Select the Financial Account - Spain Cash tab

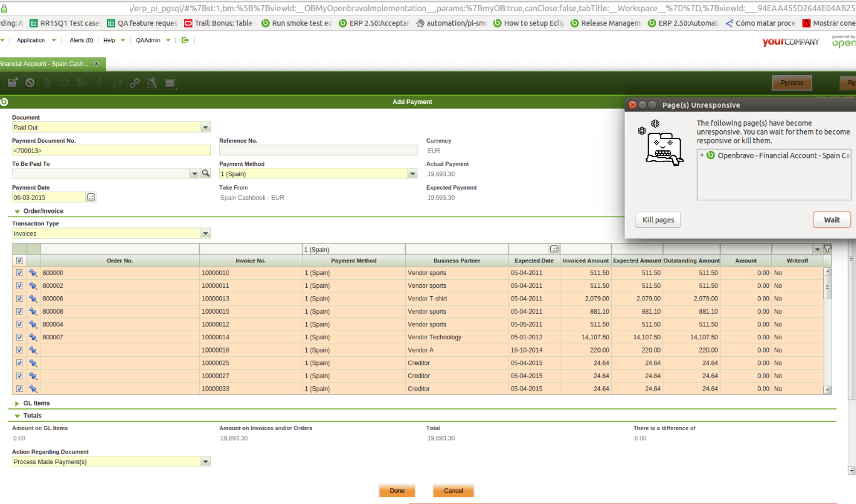[x=43, y=64]
